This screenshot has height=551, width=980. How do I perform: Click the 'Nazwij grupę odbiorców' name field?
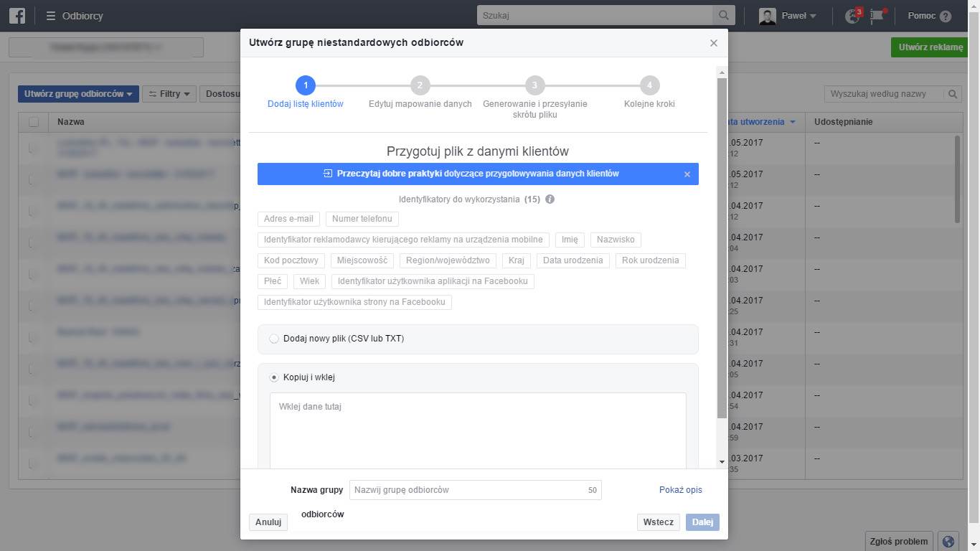coord(466,490)
